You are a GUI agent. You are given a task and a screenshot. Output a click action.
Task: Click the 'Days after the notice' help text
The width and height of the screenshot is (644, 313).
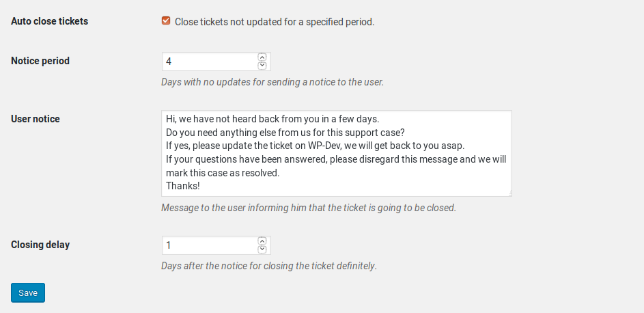point(269,265)
